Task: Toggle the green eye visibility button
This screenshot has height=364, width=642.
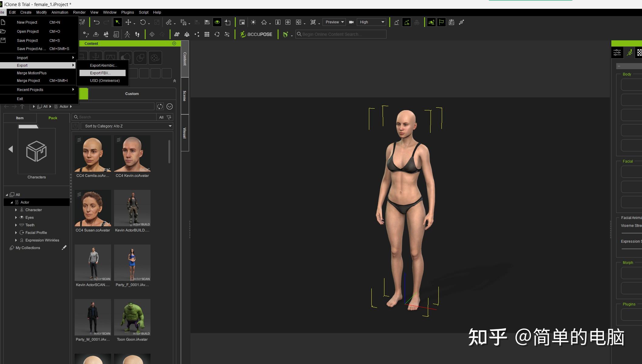Action: click(217, 22)
